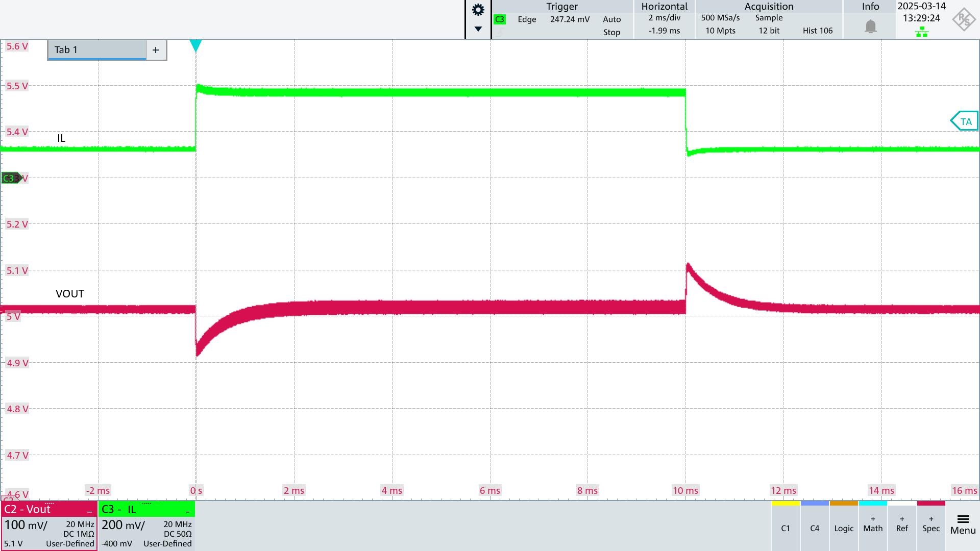Open the Horizontal settings panel
The image size is (980, 551).
point(664,19)
